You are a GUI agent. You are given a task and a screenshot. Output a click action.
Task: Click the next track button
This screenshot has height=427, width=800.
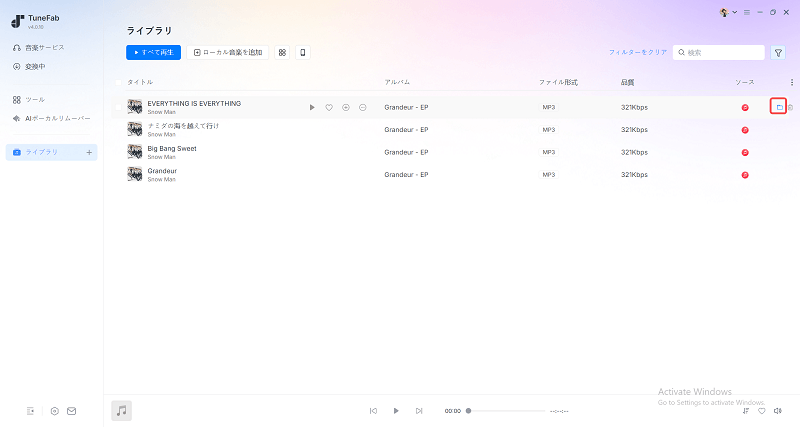(x=419, y=411)
